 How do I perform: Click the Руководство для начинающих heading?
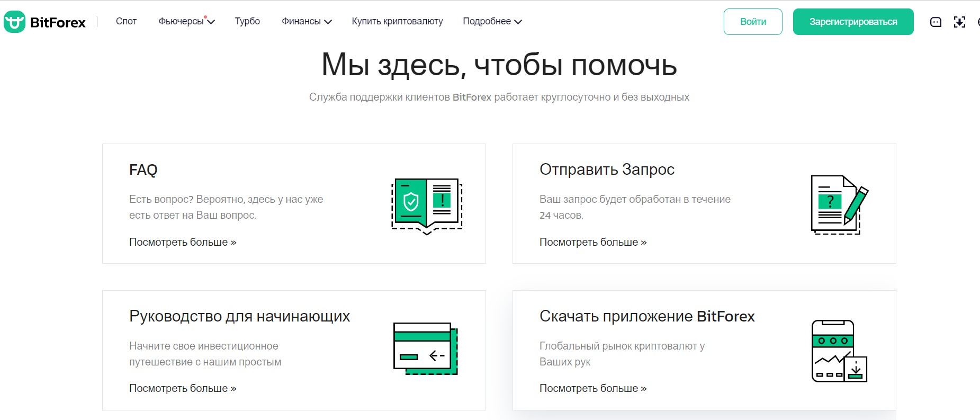240,316
